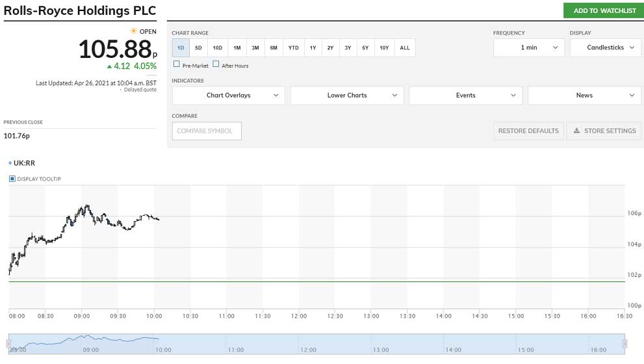Viewport: 644px width, 364px height.
Task: Grab the left handle of range slider
Action: tap(8, 344)
